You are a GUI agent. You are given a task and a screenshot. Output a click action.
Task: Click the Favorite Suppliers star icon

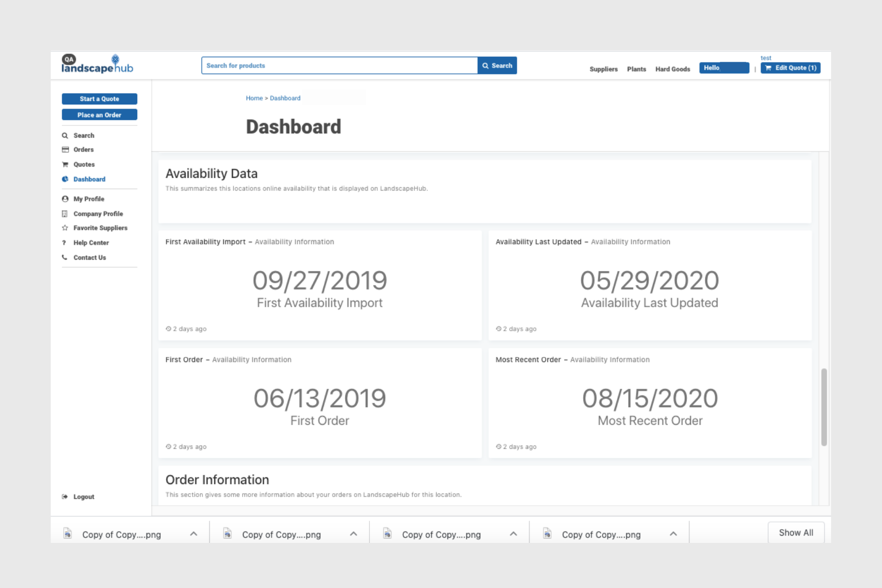pyautogui.click(x=65, y=228)
